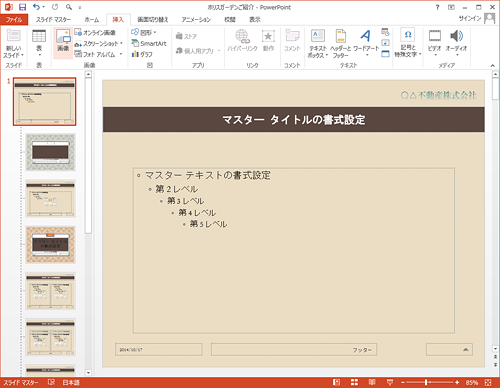Click the redo/repeat icon in quick access toolbar
The height and width of the screenshot is (388, 500).
55,7
